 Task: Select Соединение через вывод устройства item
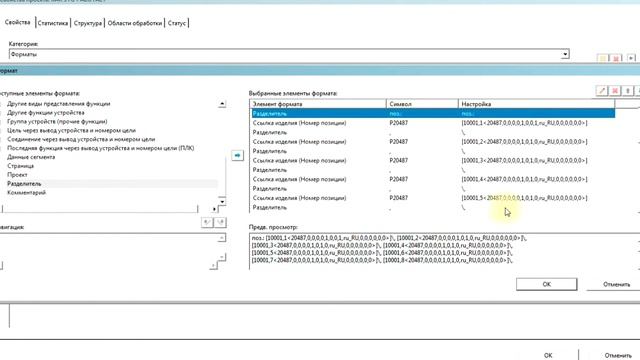[x=81, y=139]
